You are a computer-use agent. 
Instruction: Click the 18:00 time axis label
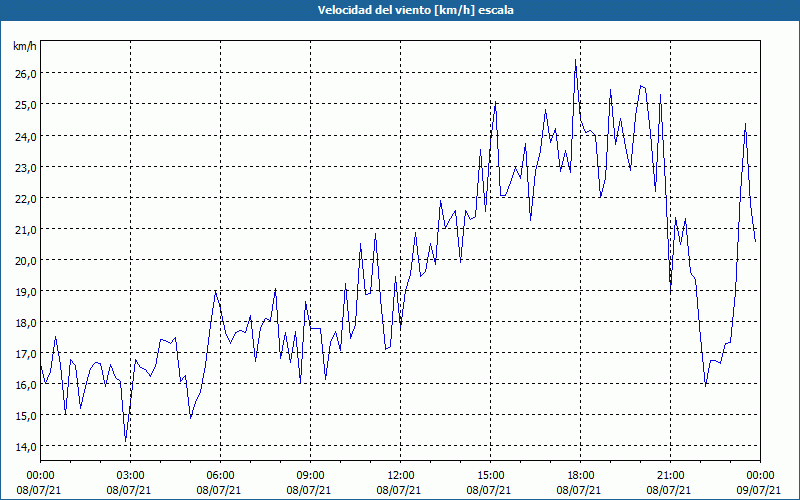click(581, 476)
